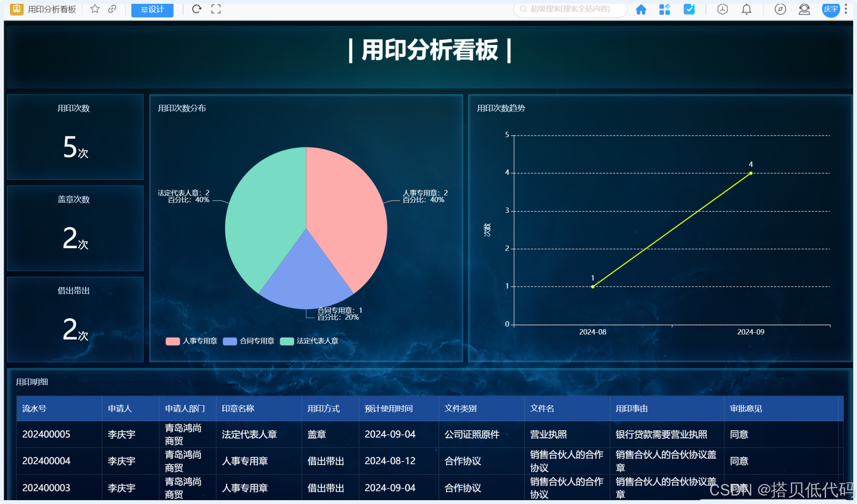Click the refresh icon

click(x=196, y=9)
